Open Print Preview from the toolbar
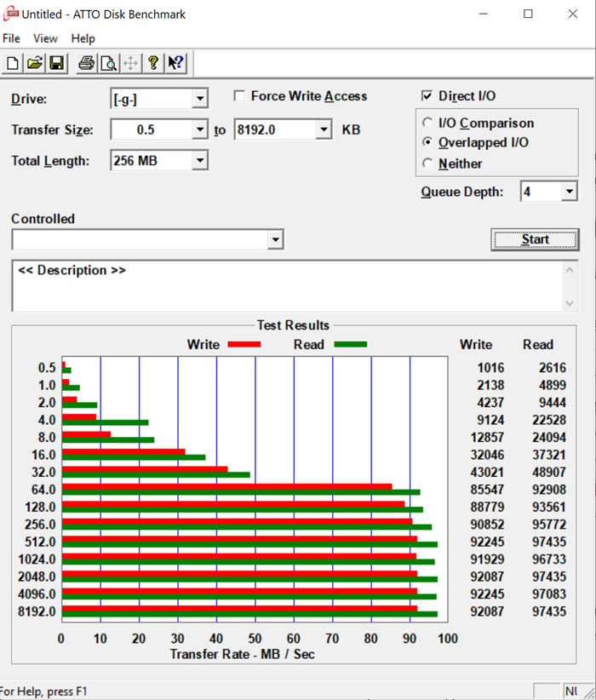The image size is (596, 700). click(x=108, y=63)
